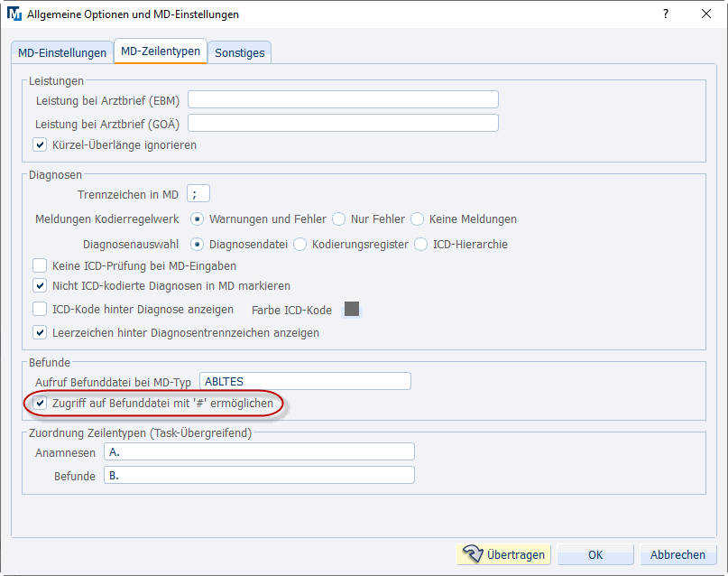The height and width of the screenshot is (576, 728).
Task: Click the M application icon in title bar
Action: click(14, 14)
